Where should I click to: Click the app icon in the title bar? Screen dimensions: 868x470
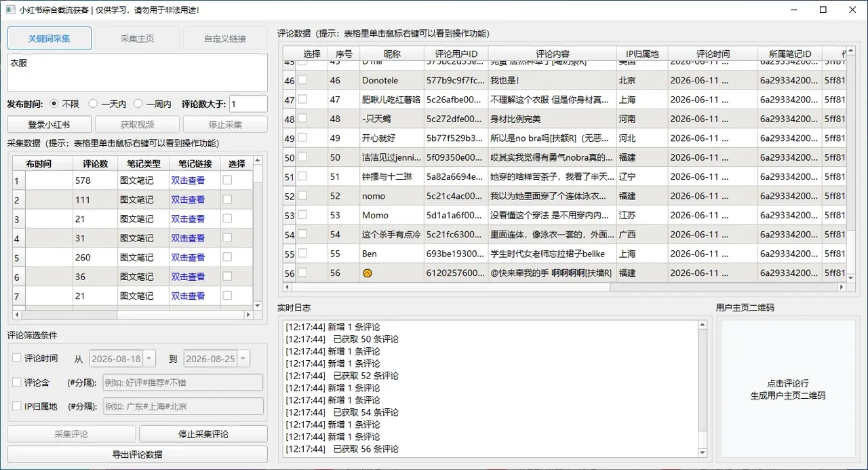coord(10,10)
